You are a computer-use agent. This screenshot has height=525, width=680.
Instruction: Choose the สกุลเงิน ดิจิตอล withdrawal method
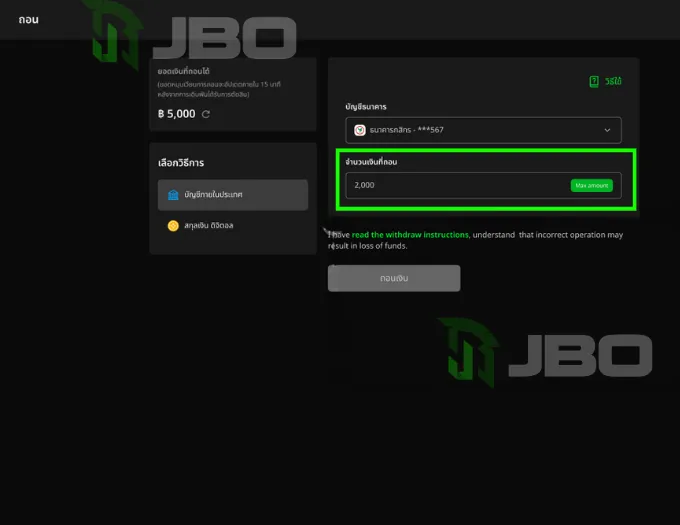233,225
